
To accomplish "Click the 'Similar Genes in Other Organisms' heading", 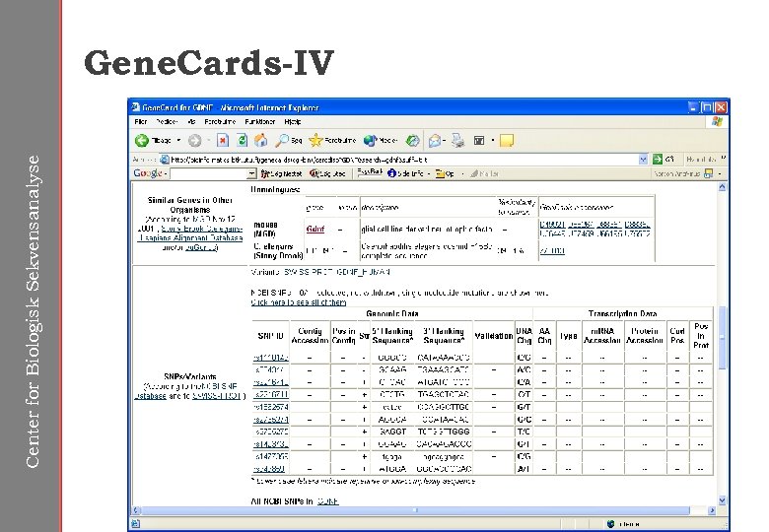I will click(190, 205).
